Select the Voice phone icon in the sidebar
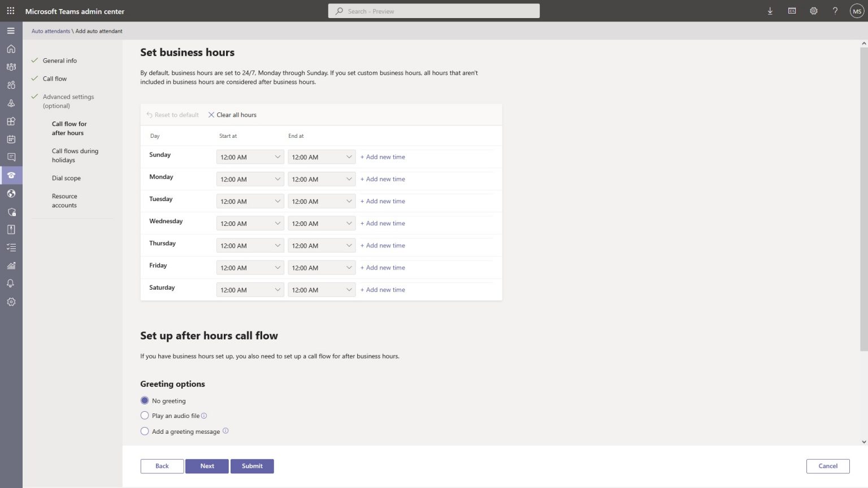The width and height of the screenshot is (868, 488). (x=10, y=175)
